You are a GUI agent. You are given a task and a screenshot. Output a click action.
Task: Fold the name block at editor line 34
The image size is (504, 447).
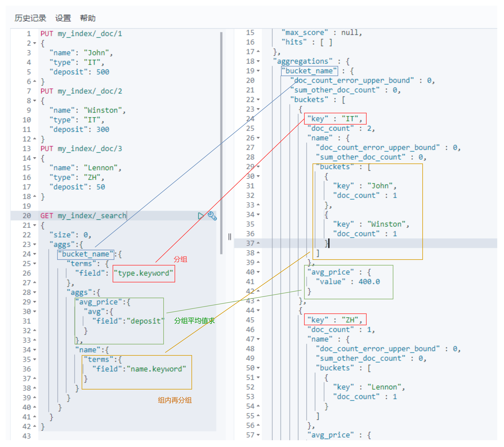[35, 350]
